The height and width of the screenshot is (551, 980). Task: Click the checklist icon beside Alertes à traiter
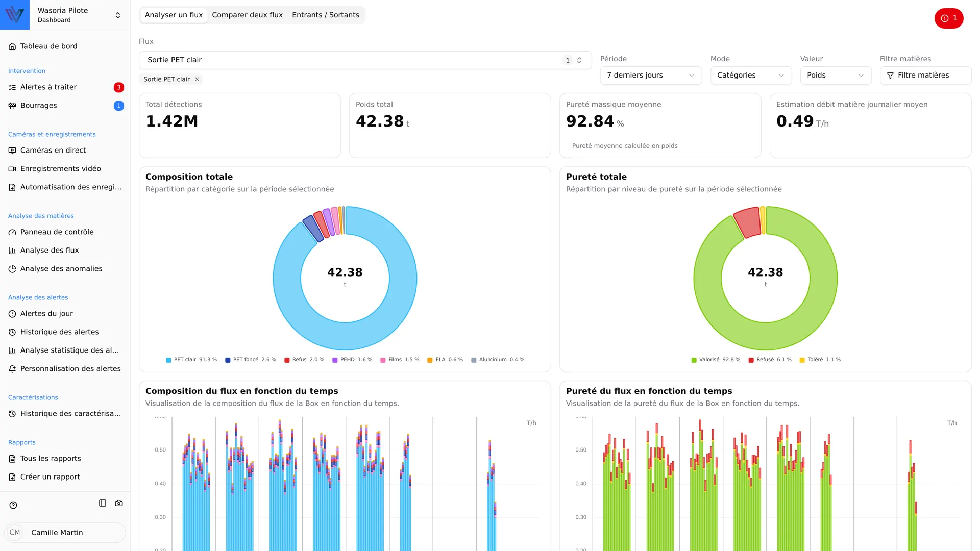coord(12,87)
